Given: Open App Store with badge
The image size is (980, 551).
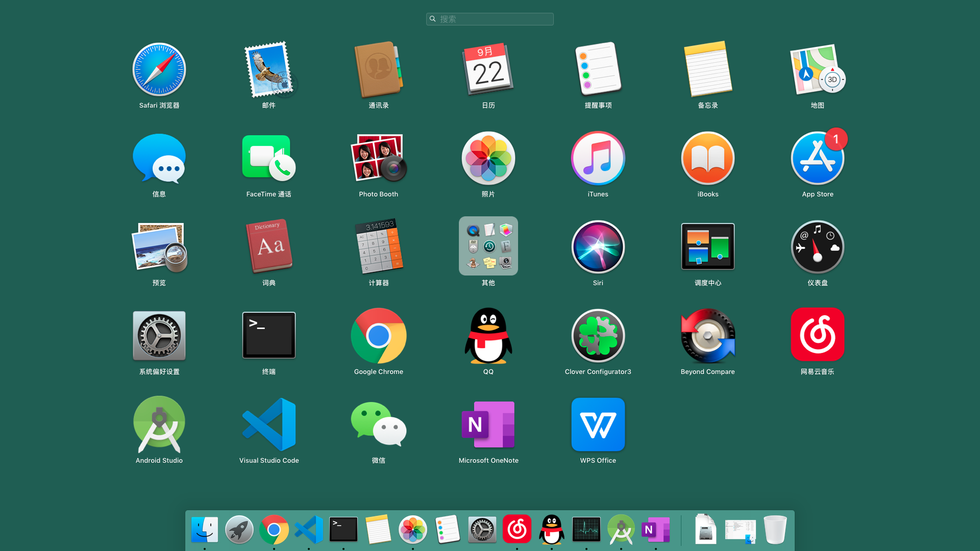Looking at the screenshot, I should coord(818,158).
